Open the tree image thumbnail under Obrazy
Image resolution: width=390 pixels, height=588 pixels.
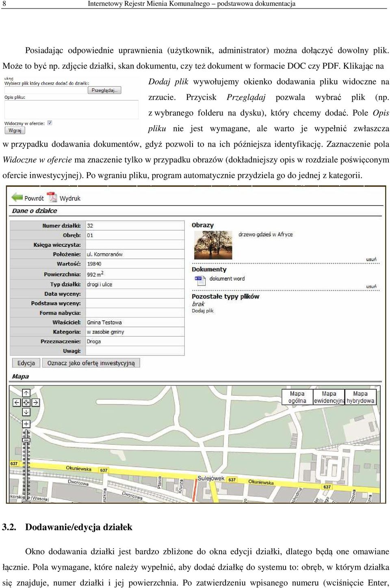[213, 245]
